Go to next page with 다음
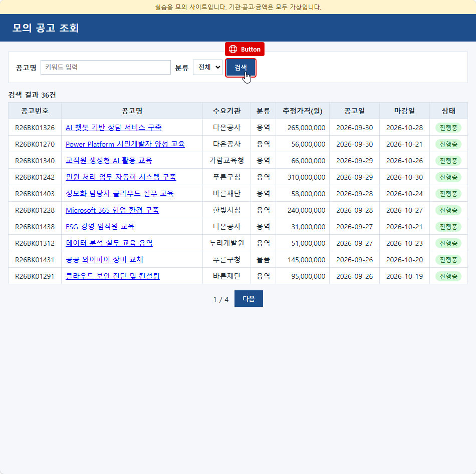This screenshot has height=474, width=476. pyautogui.click(x=249, y=299)
